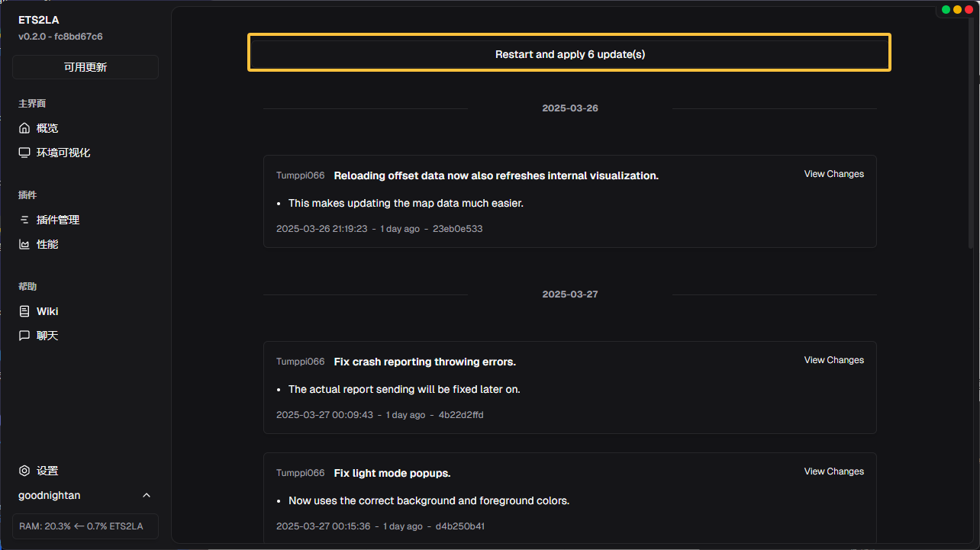Click the home icon beside 概览

point(24,128)
